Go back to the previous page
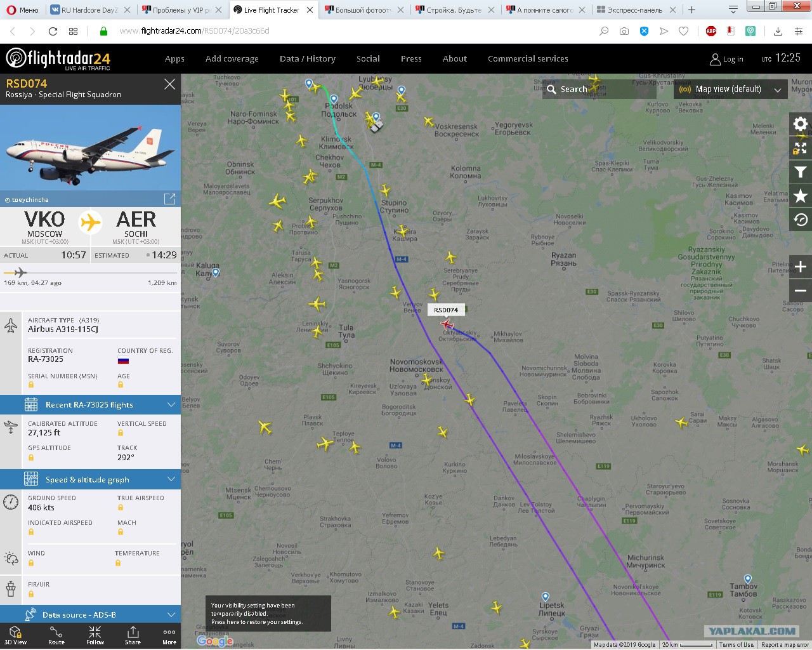Image resolution: width=812 pixels, height=650 pixels. point(13,31)
